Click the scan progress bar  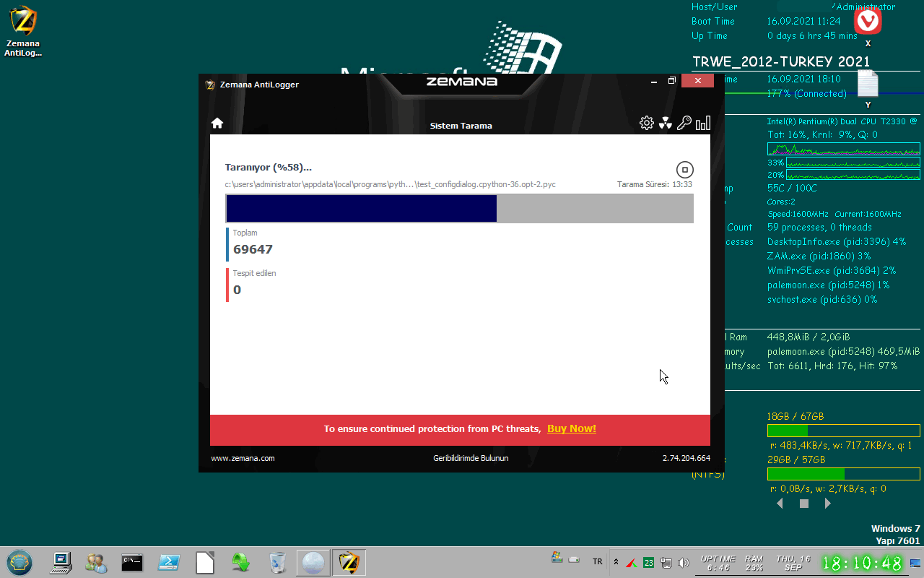(x=460, y=208)
